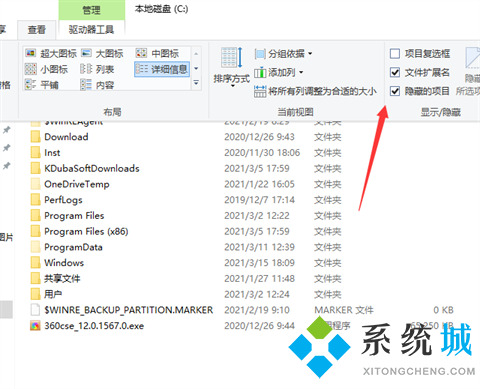Click Inst's date 2020/11/30 18:06

[262, 153]
